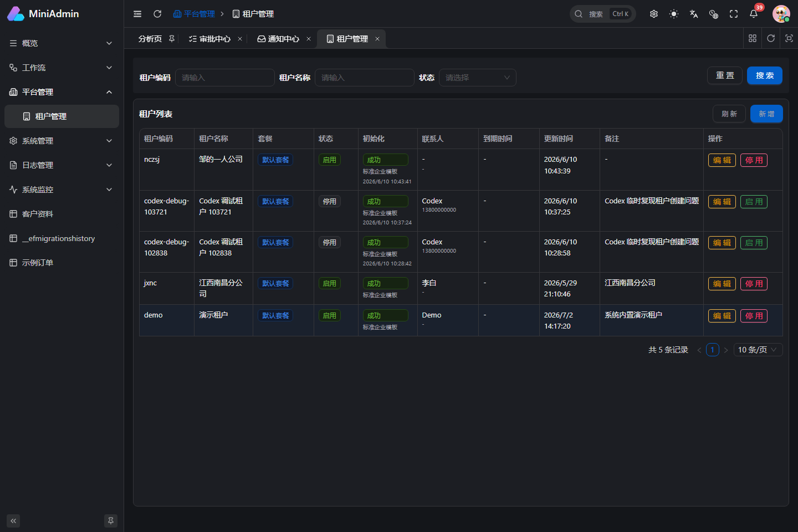Open the settings gear in the header
Viewport: 798px width, 532px height.
click(x=654, y=14)
